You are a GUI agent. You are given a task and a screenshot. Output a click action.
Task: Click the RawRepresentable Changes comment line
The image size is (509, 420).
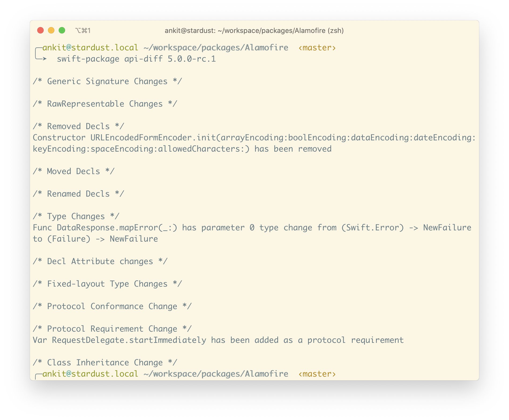pos(105,104)
